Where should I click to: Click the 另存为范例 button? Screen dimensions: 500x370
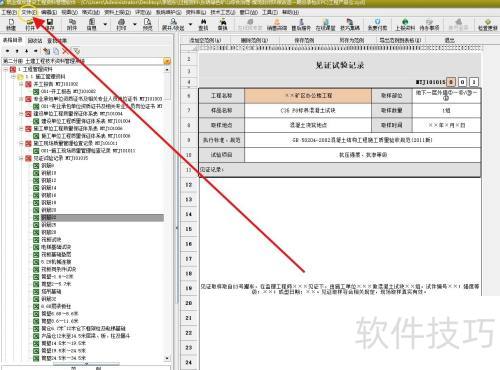351,40
